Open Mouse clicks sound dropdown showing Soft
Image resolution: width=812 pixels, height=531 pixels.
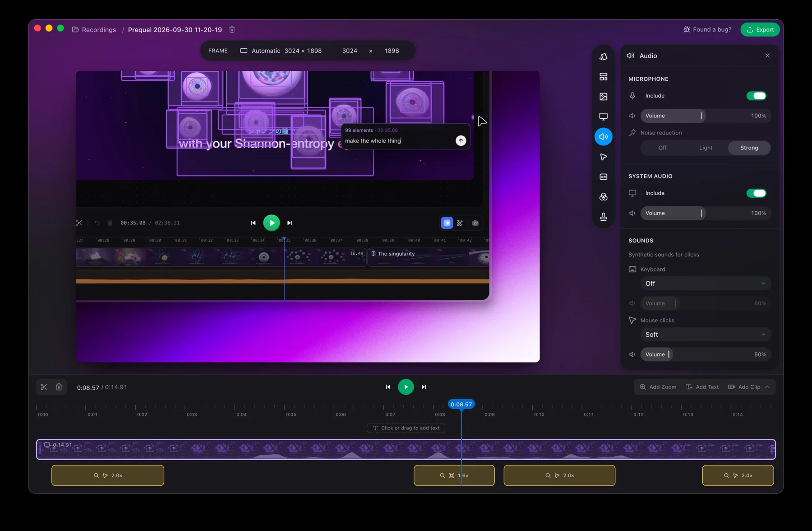[x=706, y=335]
